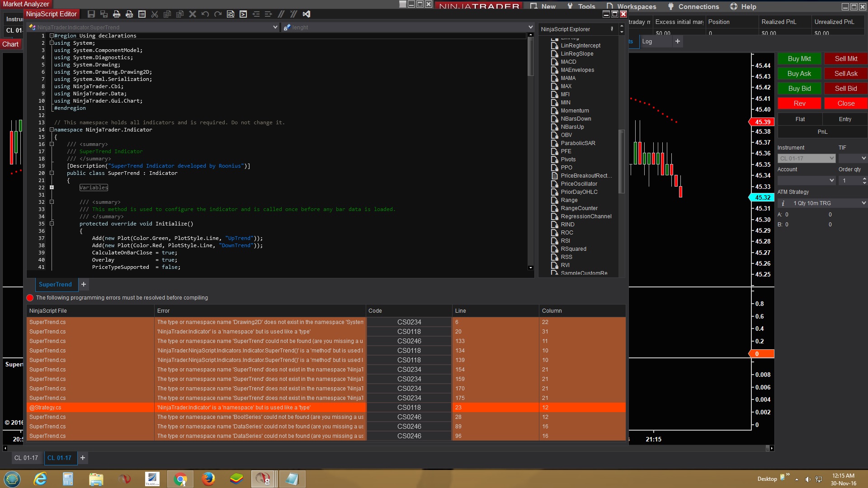The height and width of the screenshot is (488, 868).
Task: Open Find using the magnifier document icon
Action: (x=231, y=14)
